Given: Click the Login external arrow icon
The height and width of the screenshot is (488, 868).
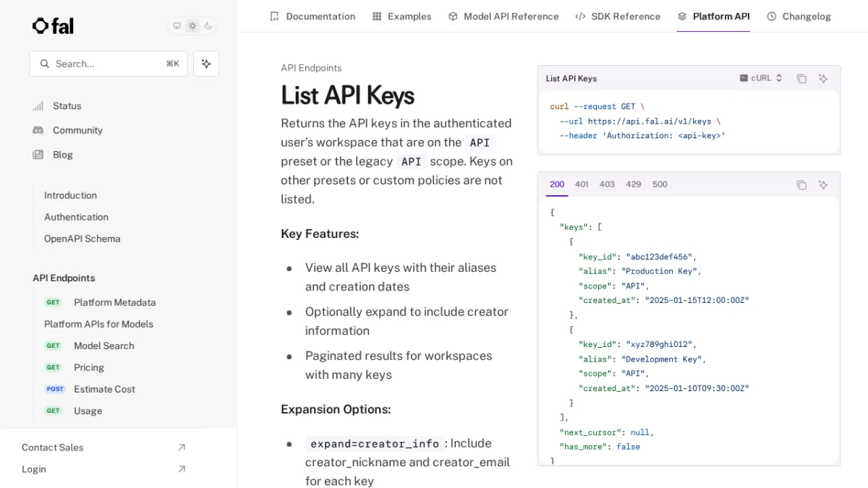Looking at the screenshot, I should 182,469.
